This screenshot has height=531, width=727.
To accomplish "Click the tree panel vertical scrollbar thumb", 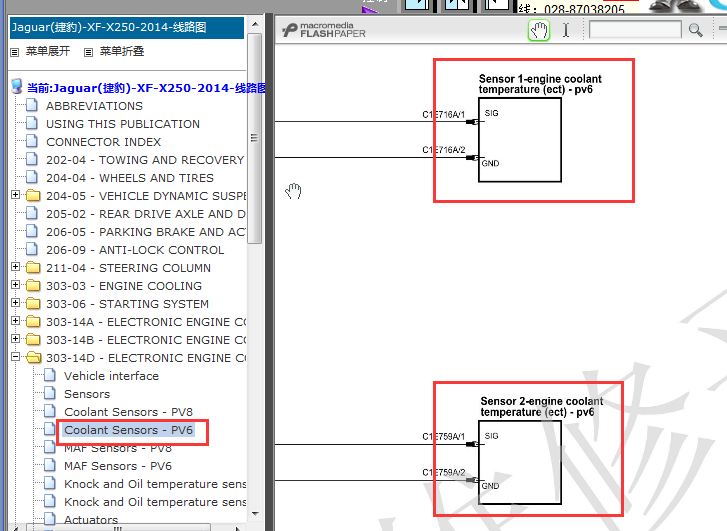I will pyautogui.click(x=255, y=138).
